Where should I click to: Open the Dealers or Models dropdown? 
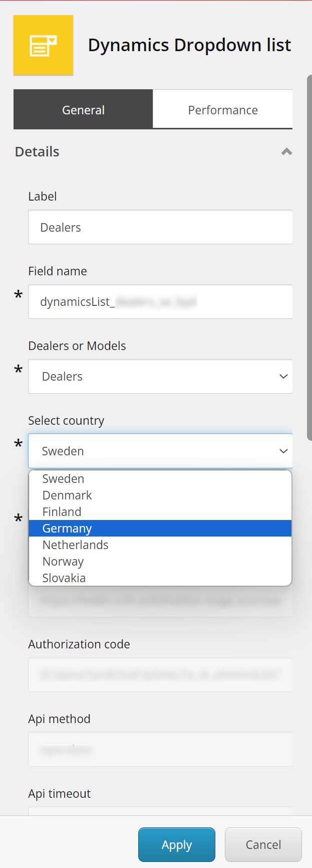(x=160, y=377)
